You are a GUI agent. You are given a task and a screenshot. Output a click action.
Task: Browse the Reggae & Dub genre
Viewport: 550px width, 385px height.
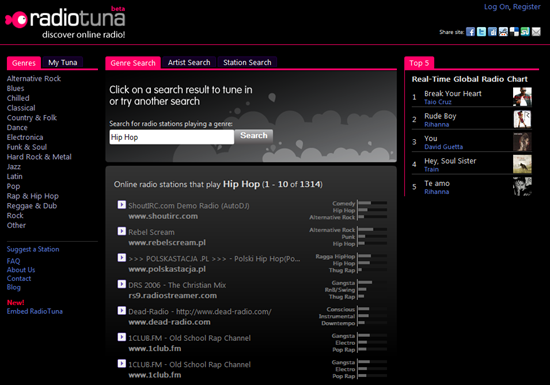[x=32, y=206]
